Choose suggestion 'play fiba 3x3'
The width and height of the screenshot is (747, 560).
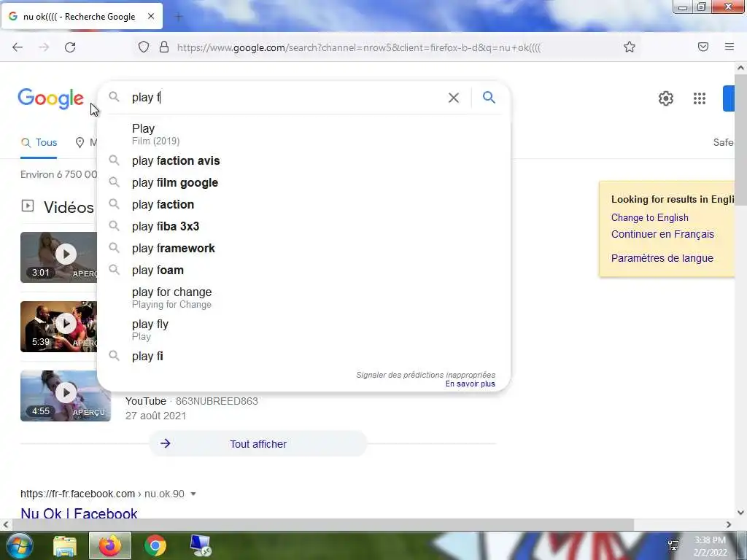click(304, 227)
